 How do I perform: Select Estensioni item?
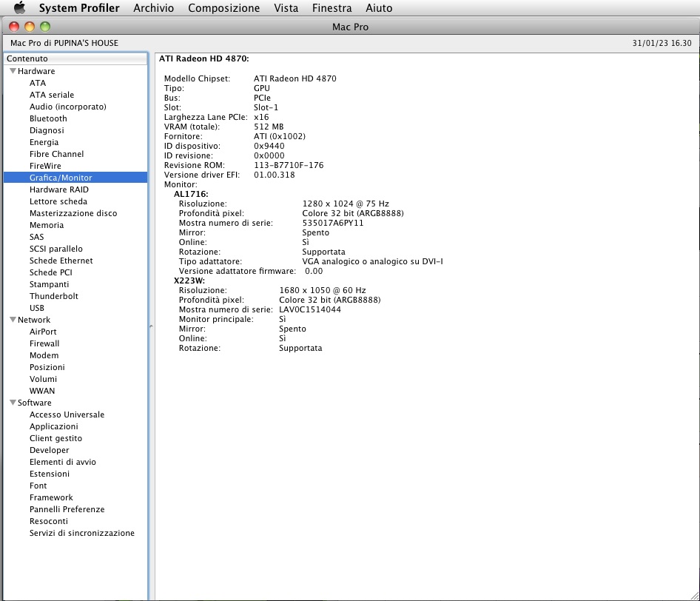[49, 473]
